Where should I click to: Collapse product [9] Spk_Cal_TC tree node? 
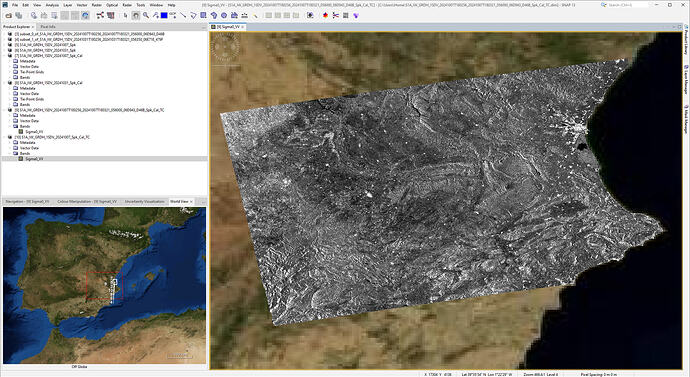[5, 110]
